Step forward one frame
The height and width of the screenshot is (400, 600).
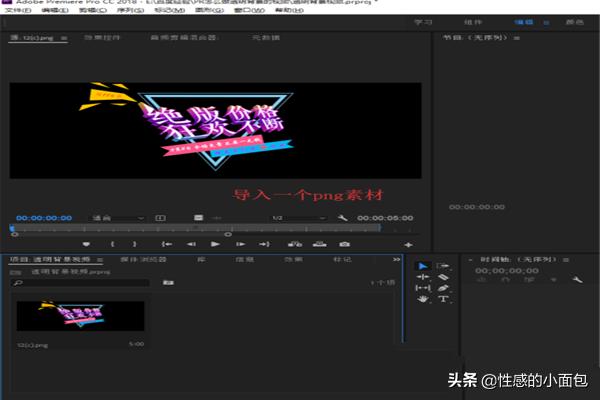coord(240,244)
